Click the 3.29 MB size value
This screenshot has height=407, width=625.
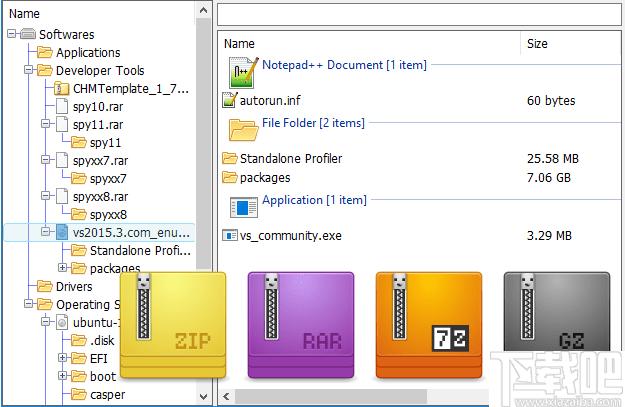coord(549,236)
